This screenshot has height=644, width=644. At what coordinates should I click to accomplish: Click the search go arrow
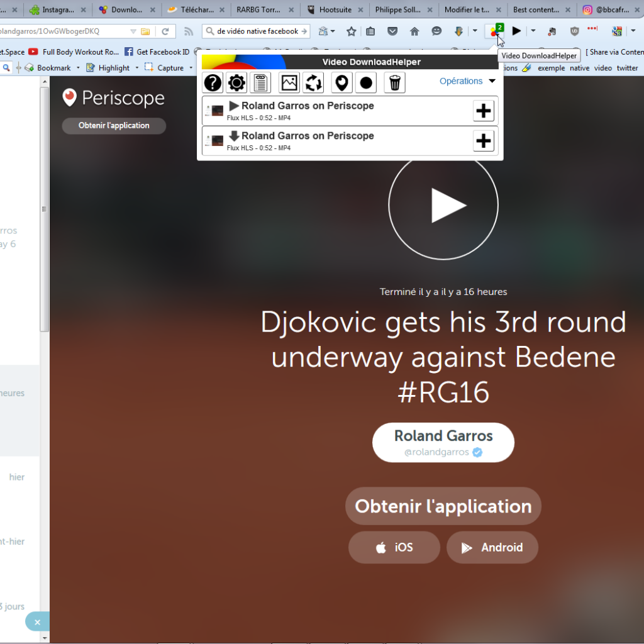pos(304,31)
